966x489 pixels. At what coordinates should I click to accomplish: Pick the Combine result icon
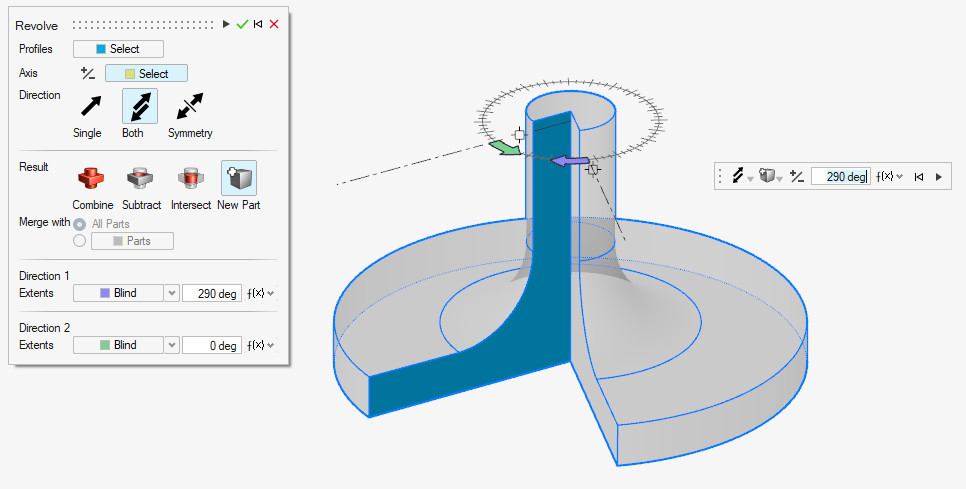coord(92,179)
